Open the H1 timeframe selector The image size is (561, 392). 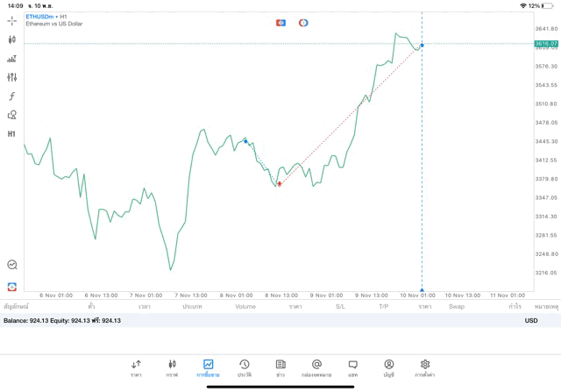pyautogui.click(x=12, y=134)
